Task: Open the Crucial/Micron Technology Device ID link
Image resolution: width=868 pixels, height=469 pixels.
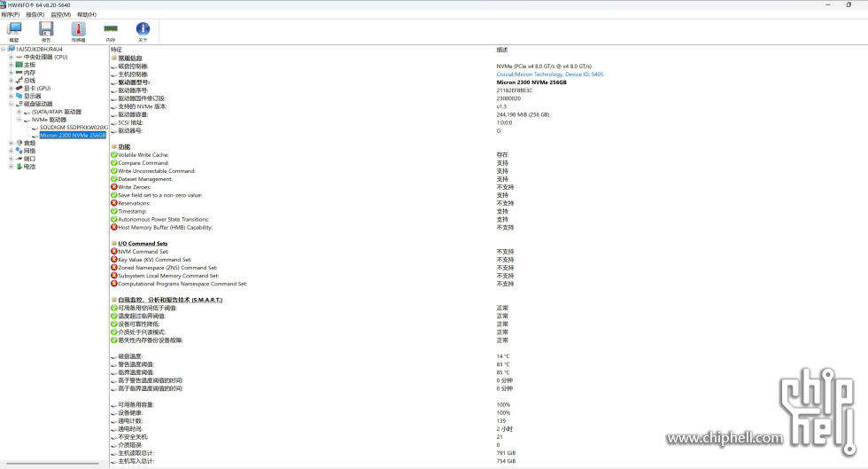Action: point(550,74)
